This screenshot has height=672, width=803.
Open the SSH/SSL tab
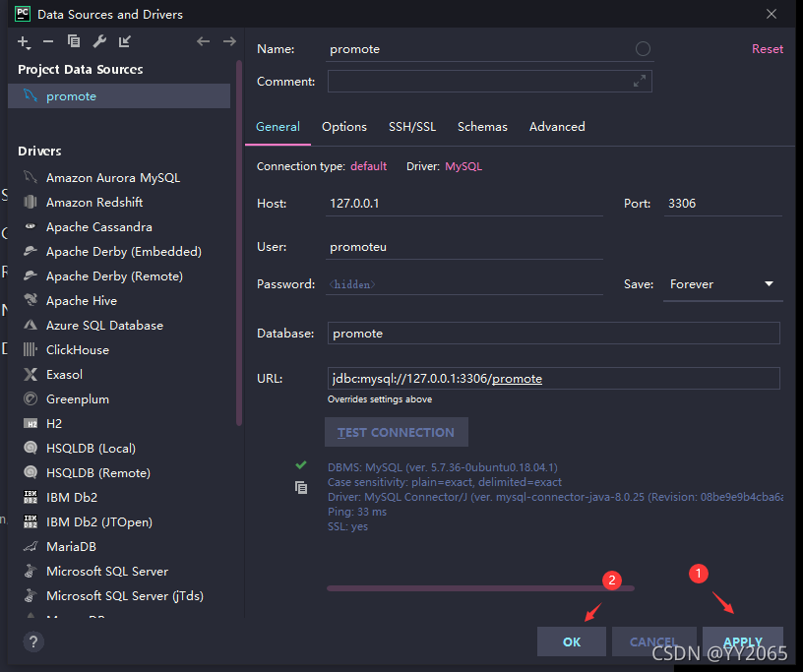point(411,127)
